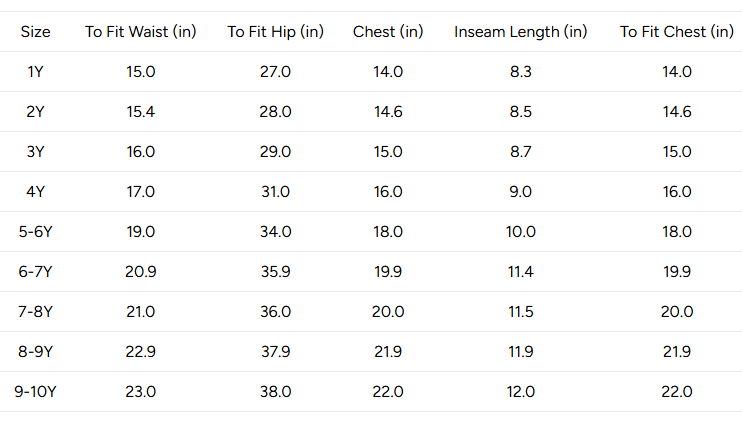Select the 6-7Y size row label
Viewport: 742px width, 435px height.
[35, 272]
